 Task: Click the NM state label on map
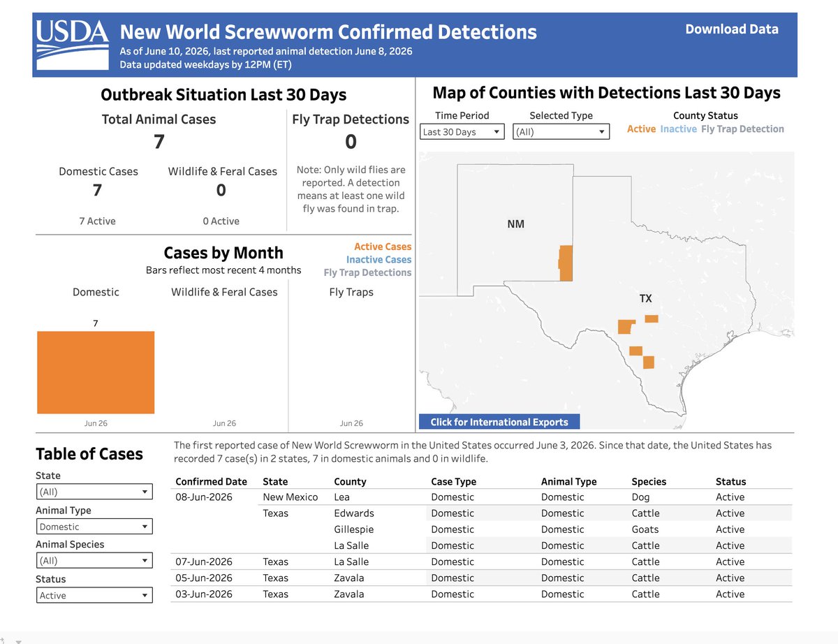click(x=516, y=224)
